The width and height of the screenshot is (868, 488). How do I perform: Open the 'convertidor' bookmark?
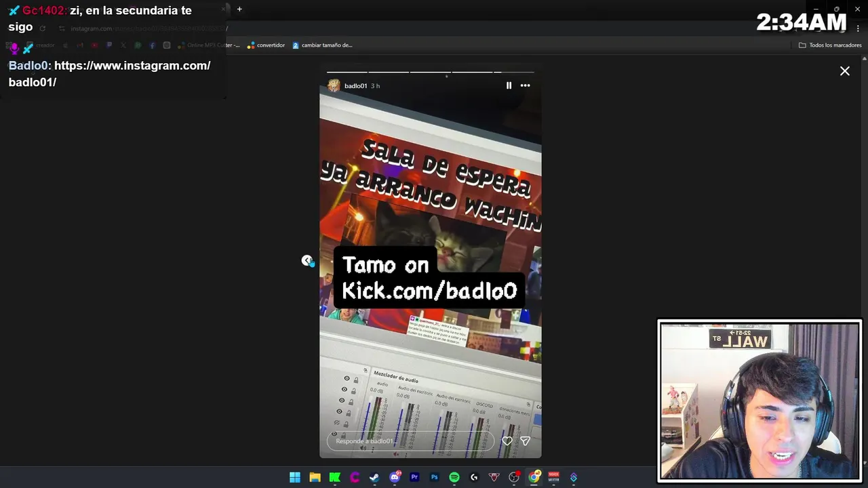coord(266,45)
